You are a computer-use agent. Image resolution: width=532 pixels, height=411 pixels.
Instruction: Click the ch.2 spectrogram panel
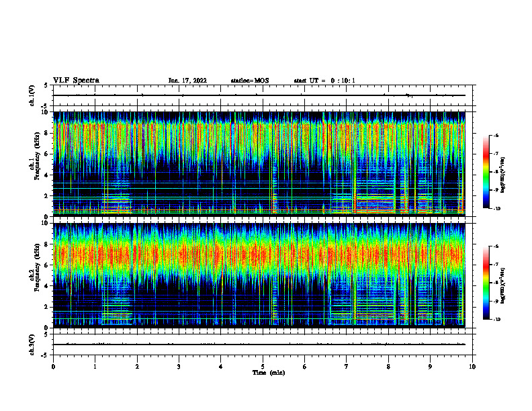pos(259,275)
